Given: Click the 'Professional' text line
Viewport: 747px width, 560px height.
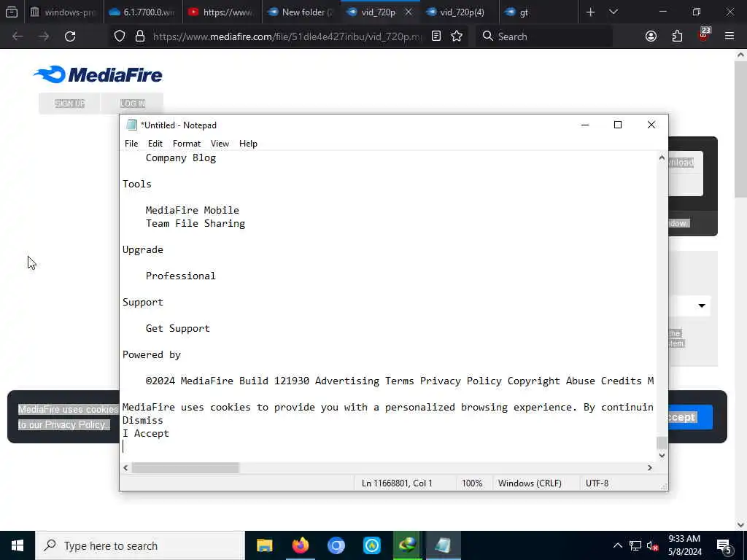Looking at the screenshot, I should coord(181,276).
